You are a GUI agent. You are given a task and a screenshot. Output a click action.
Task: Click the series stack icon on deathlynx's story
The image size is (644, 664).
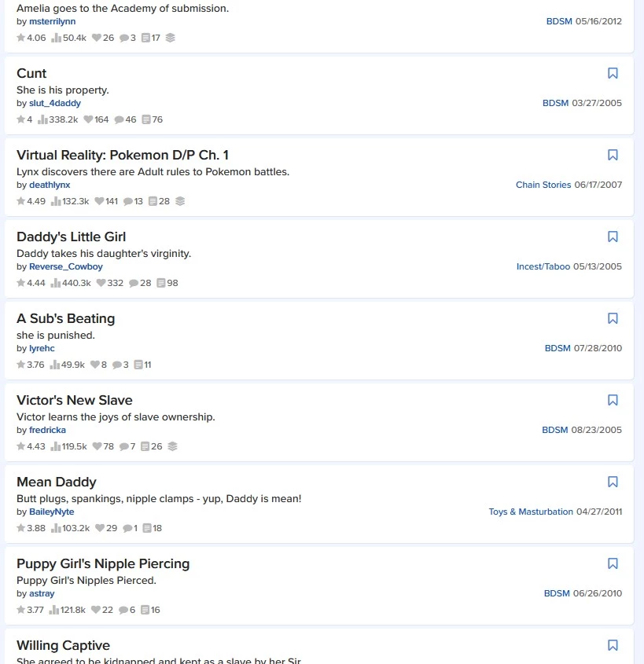coord(180,201)
